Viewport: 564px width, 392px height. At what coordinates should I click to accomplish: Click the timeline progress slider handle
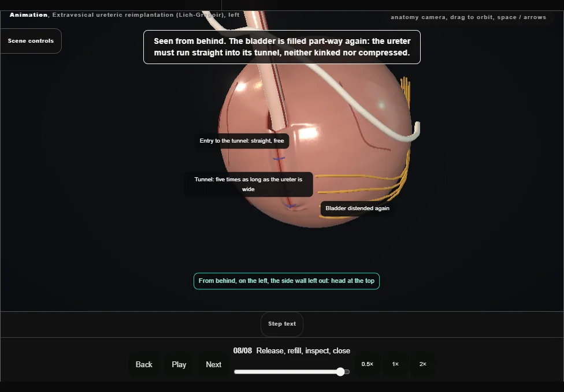[340, 372]
